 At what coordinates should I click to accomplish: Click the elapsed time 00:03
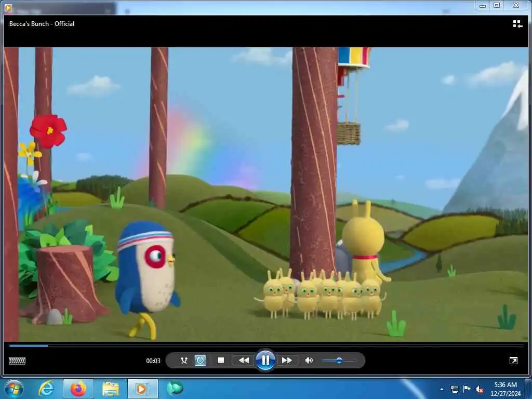tap(153, 361)
